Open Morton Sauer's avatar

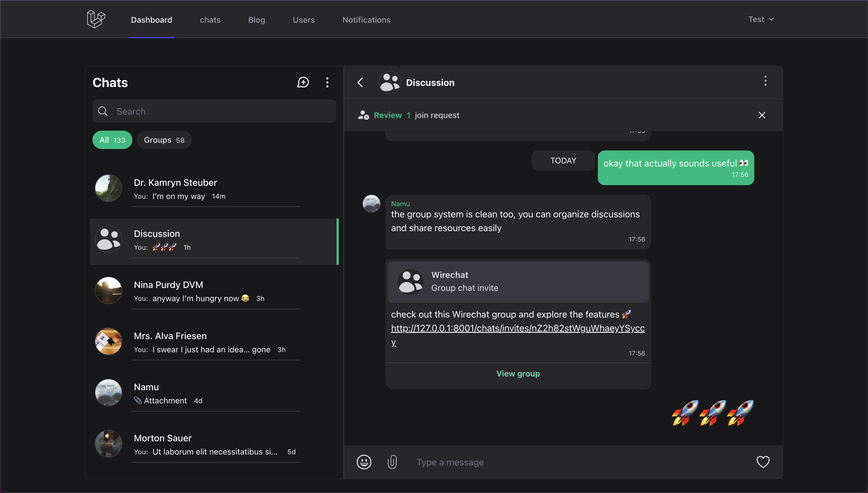pos(108,444)
